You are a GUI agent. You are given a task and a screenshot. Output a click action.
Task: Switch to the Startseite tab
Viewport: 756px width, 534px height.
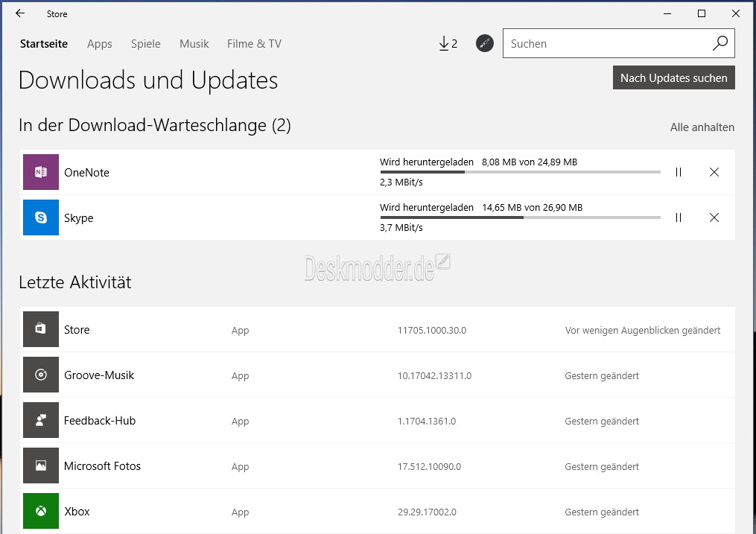coord(44,44)
